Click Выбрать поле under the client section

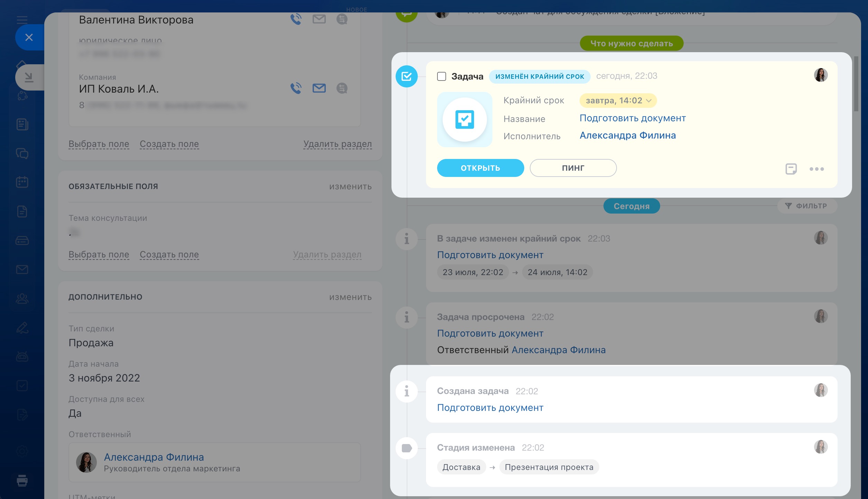[99, 144]
